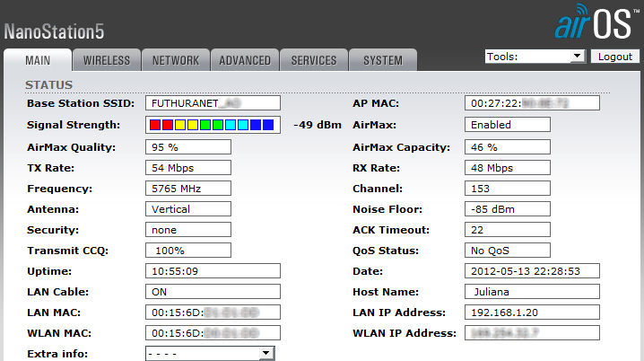This screenshot has height=361, width=644.
Task: Open the SYSTEM tab
Action: [x=383, y=60]
